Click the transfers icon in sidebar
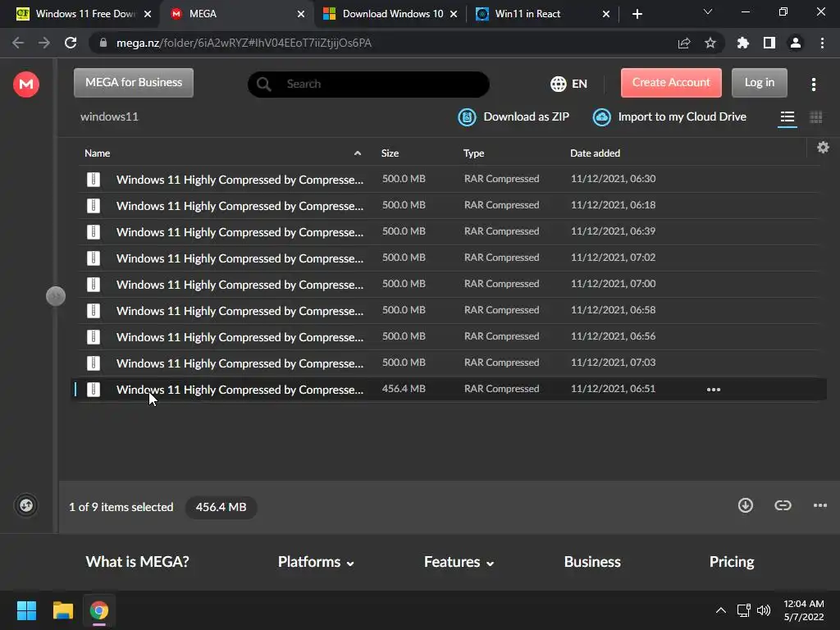Screen dimensions: 840x630 point(25,505)
